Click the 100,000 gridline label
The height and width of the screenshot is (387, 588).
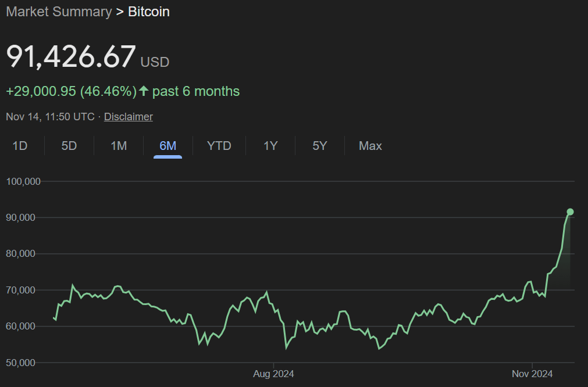click(23, 181)
